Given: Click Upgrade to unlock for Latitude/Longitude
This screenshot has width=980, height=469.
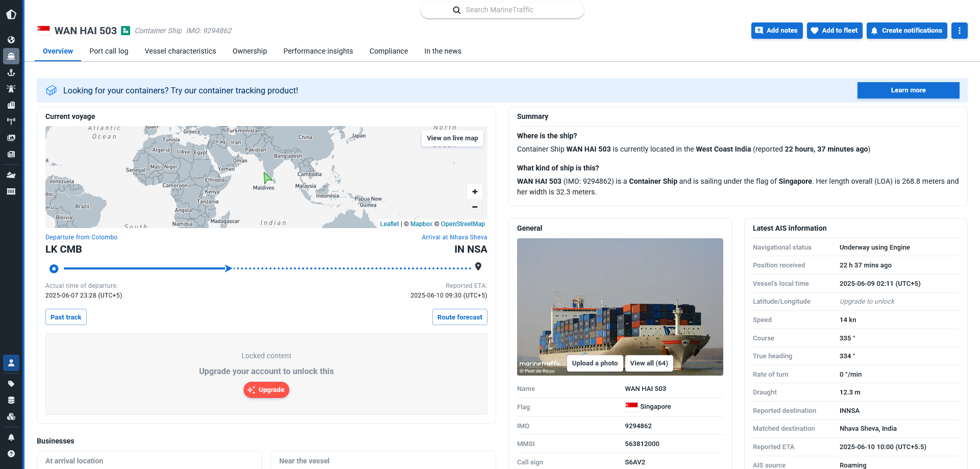Looking at the screenshot, I should click(x=867, y=302).
